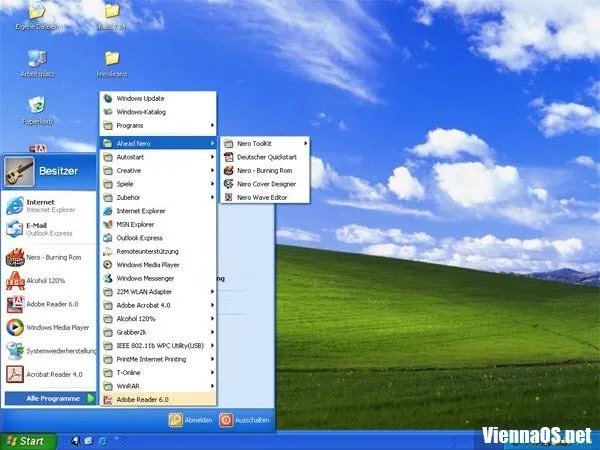This screenshot has height=450, width=600.
Task: Launch Nero Wave Editor from submenu
Action: coord(263,197)
